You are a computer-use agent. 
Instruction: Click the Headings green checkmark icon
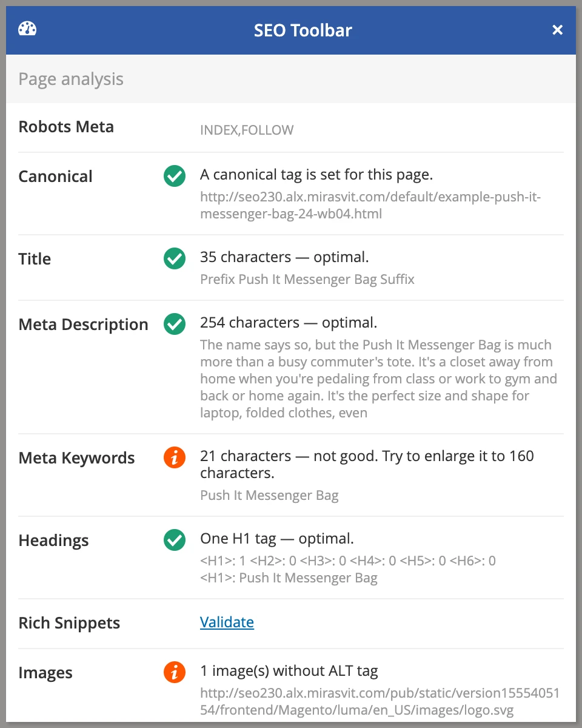point(175,541)
